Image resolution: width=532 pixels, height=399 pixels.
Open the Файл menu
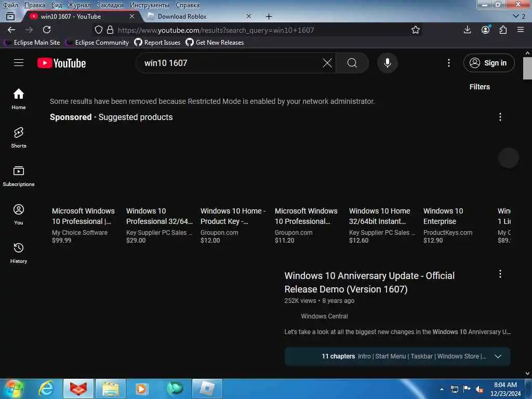10,5
